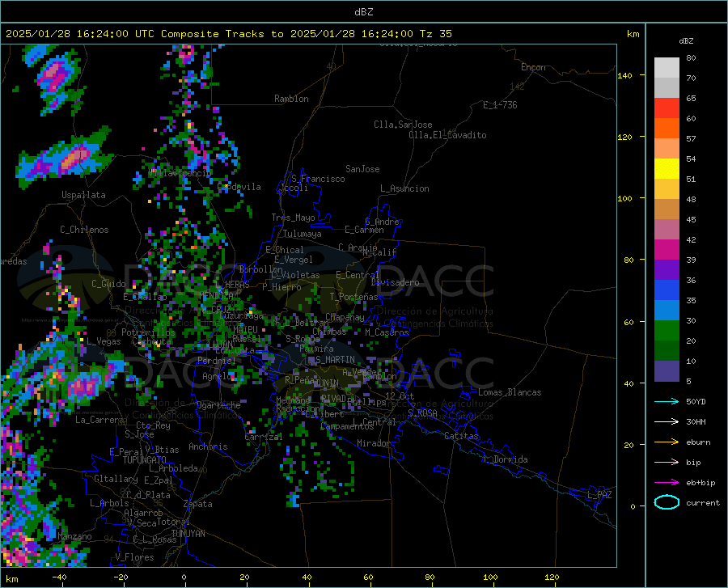Click the Catitas label

pyautogui.click(x=462, y=436)
